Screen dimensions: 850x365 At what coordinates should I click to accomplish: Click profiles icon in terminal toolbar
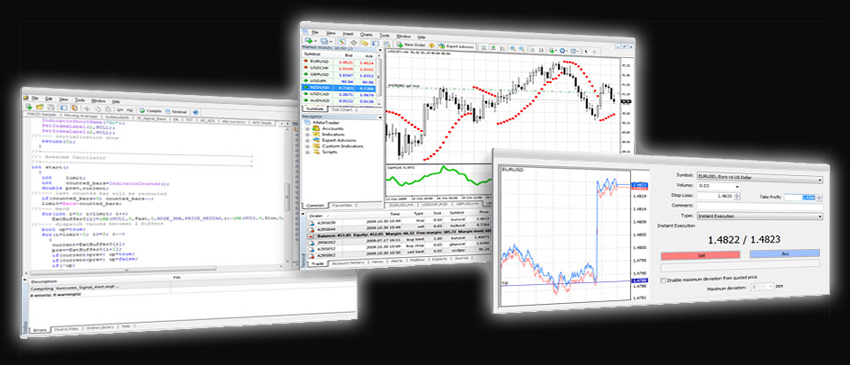[324, 41]
